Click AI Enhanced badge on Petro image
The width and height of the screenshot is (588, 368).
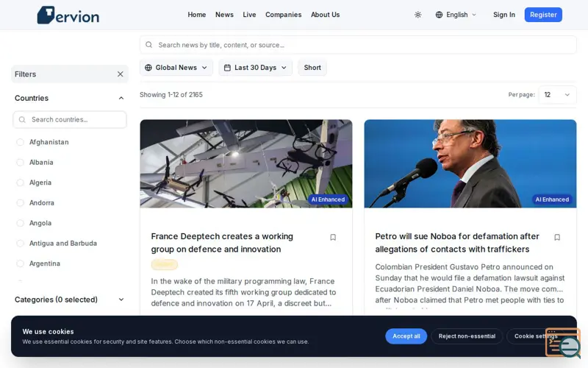coord(552,199)
